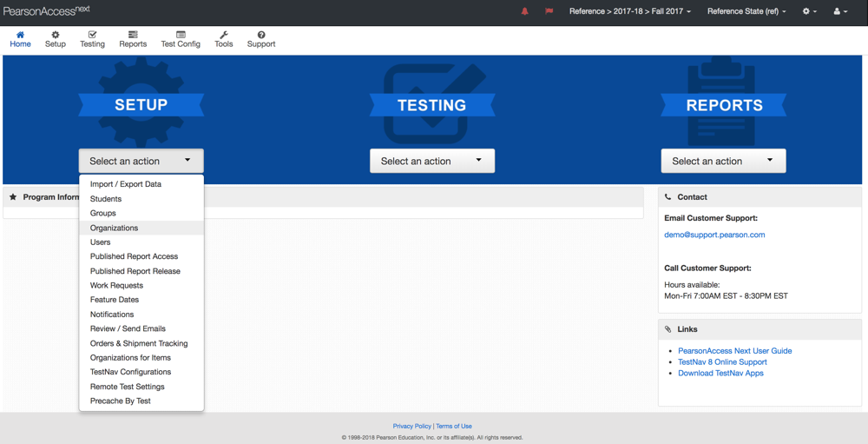Image resolution: width=868 pixels, height=444 pixels.
Task: Open the Testing 'Select an action' dropdown
Action: tap(431, 161)
